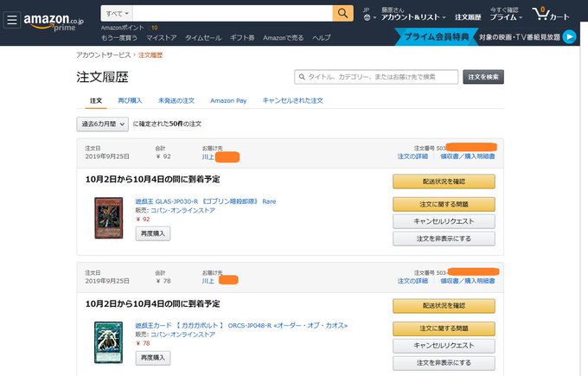Click the Amazonポイント 10 text

(130, 28)
